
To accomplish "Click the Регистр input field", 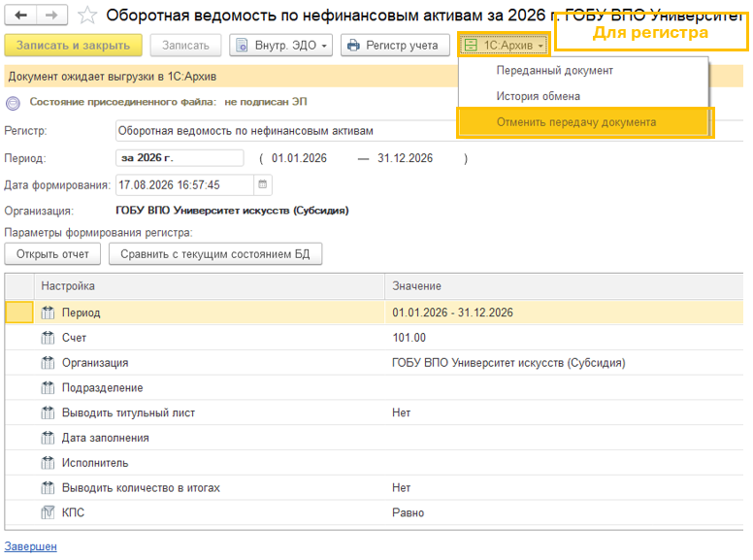I will [285, 131].
